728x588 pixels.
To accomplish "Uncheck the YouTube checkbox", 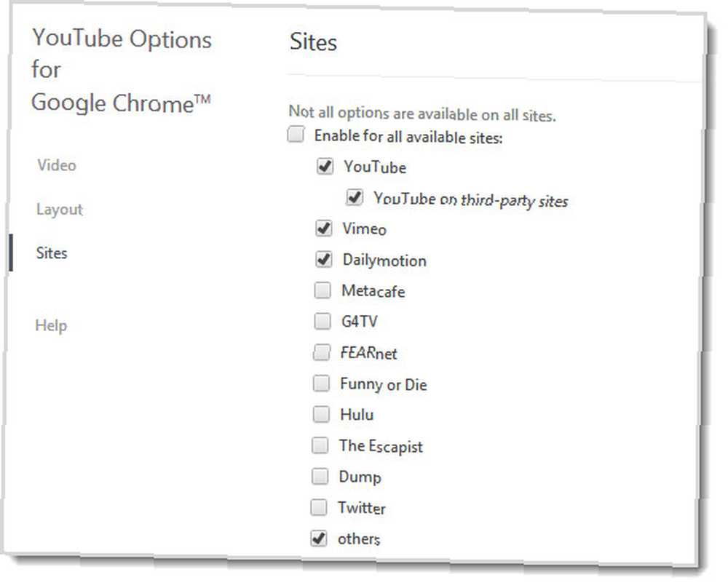I will tap(325, 166).
